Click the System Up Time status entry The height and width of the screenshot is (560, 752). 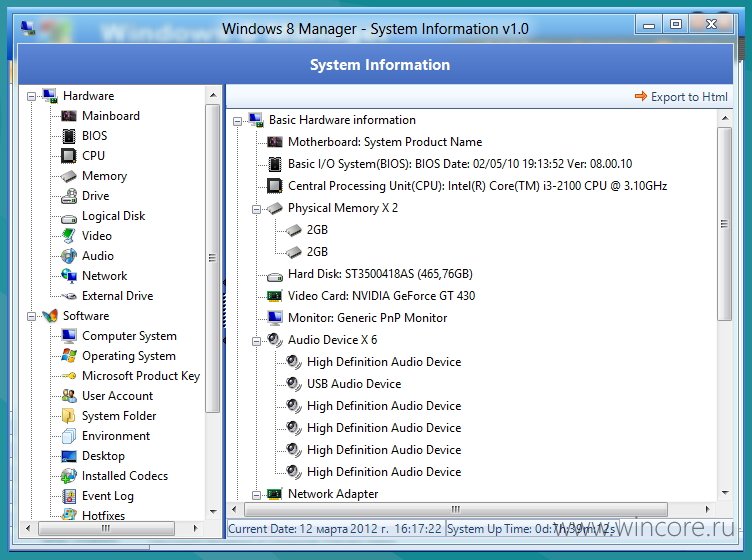(531, 529)
